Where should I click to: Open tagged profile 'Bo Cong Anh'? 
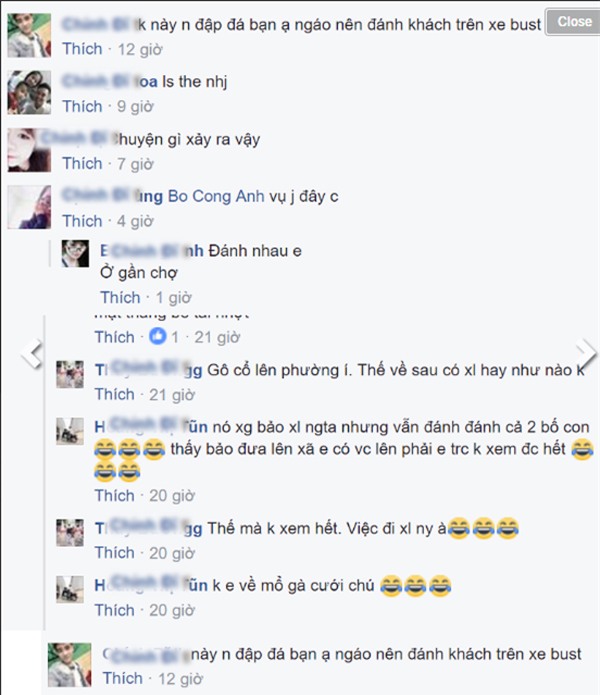(x=216, y=196)
